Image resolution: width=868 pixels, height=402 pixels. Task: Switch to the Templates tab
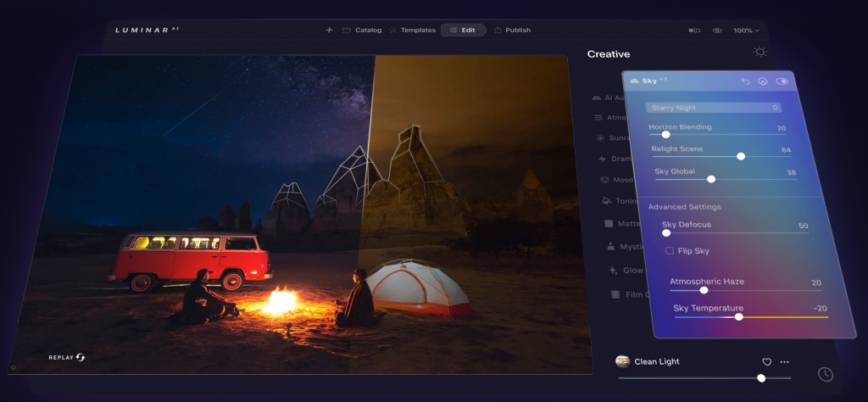(x=412, y=31)
